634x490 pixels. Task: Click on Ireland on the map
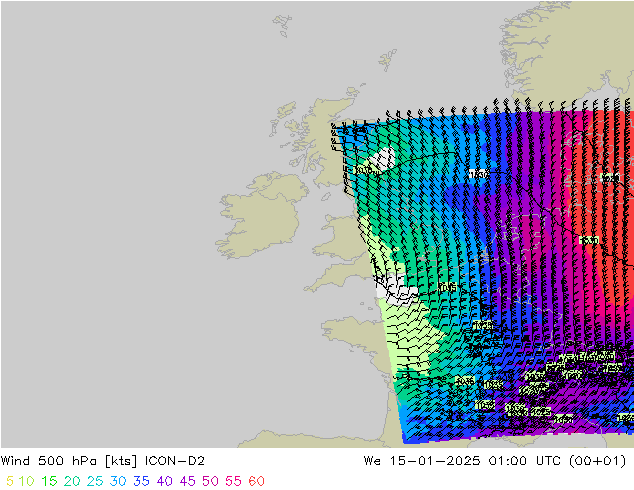pos(262,216)
